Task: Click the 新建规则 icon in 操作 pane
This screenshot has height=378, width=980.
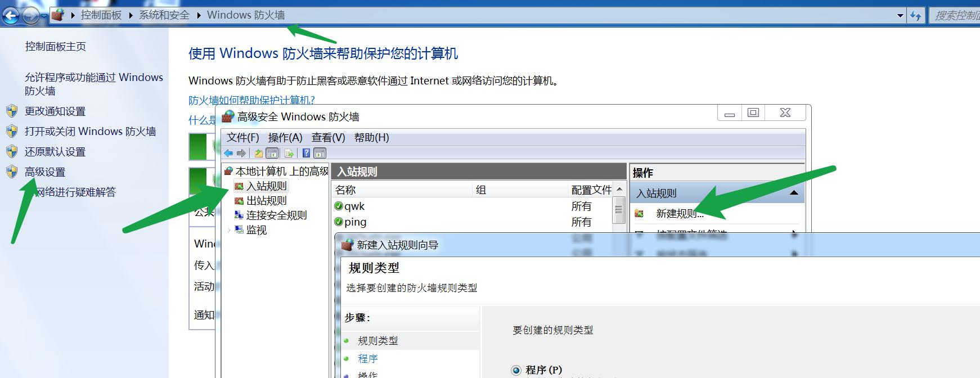Action: [x=639, y=213]
